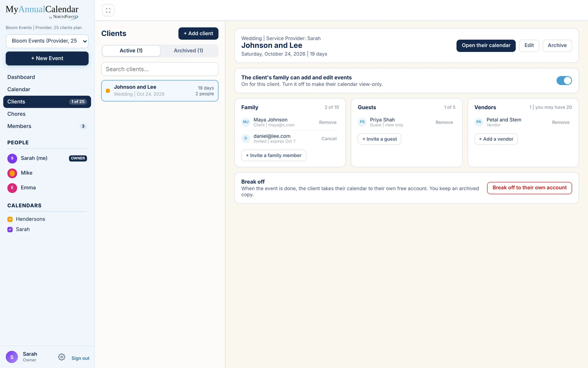This screenshot has height=368, width=588.
Task: Click the Add client button
Action: 198,33
